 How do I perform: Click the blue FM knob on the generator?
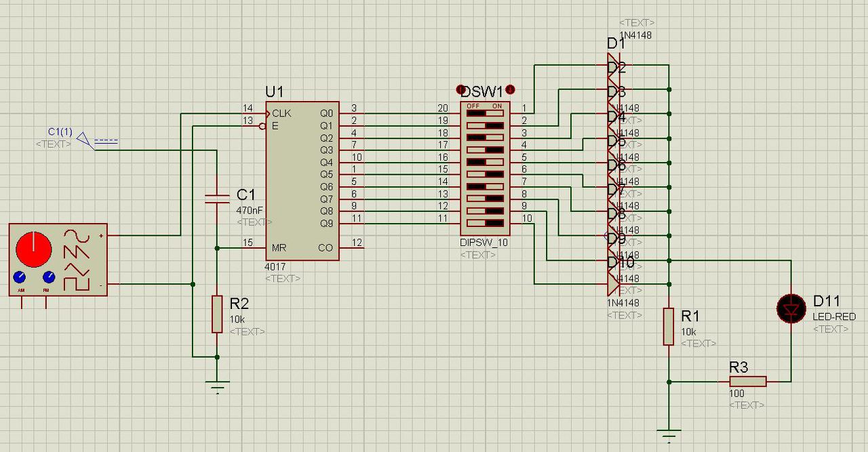[x=49, y=277]
